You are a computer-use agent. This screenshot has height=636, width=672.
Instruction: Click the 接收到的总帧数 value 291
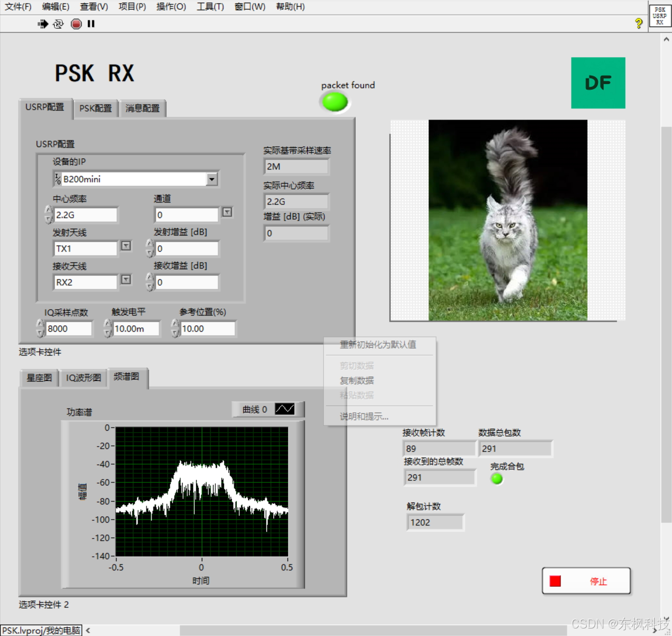pyautogui.click(x=439, y=477)
